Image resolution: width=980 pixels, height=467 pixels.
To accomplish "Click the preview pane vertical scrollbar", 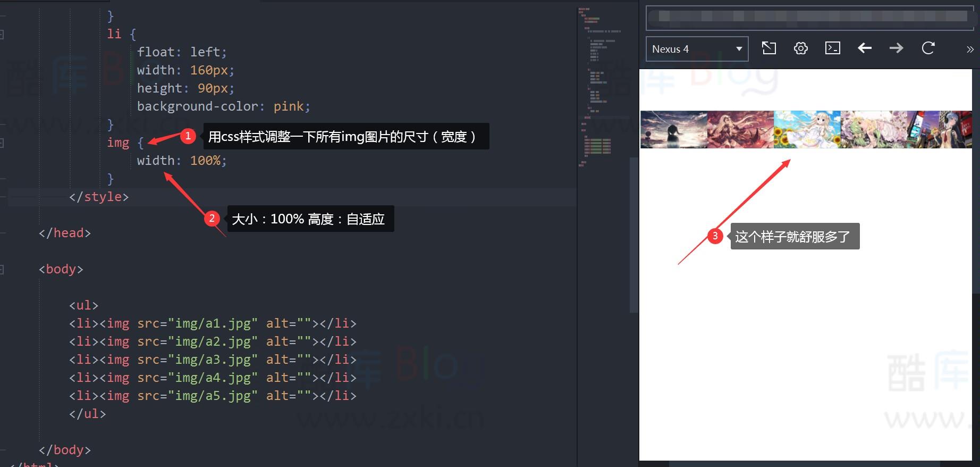I will (x=976, y=181).
